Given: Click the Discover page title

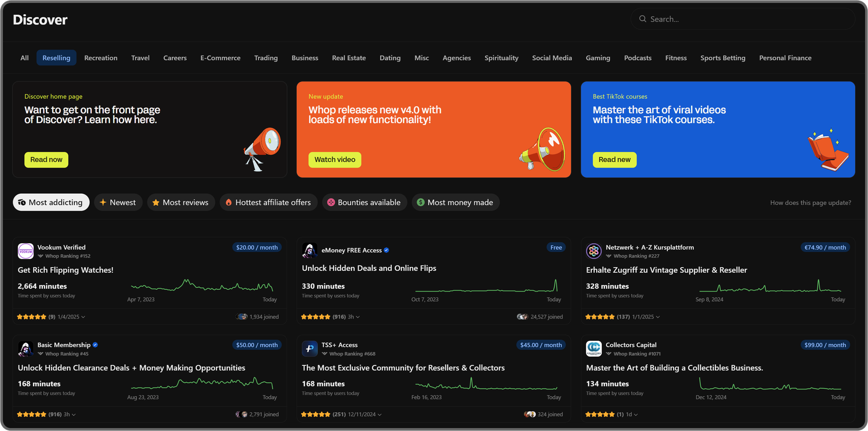Looking at the screenshot, I should pyautogui.click(x=40, y=20).
